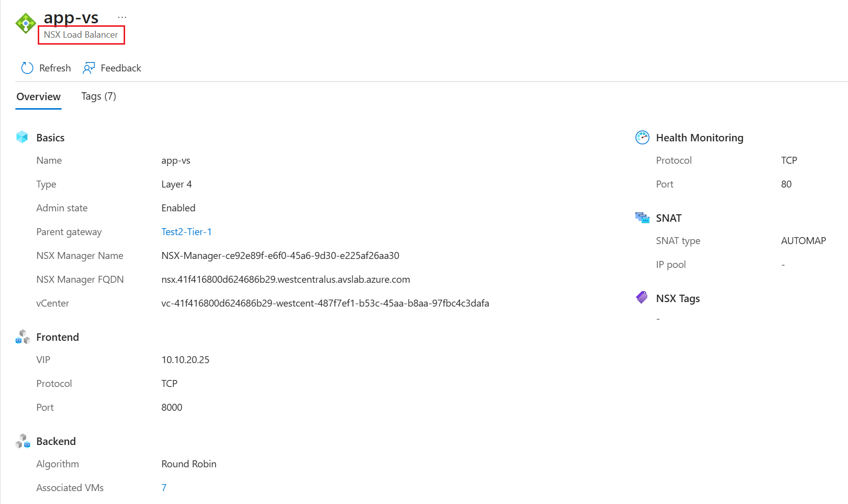This screenshot has height=504, width=848.
Task: Click the VIP address 10.10.20.25
Action: (x=185, y=360)
